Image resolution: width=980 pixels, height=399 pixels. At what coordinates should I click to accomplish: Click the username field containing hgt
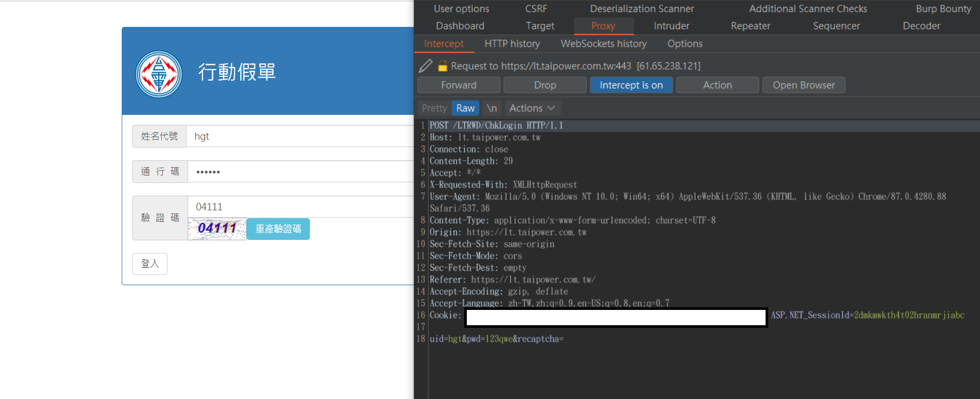[300, 136]
